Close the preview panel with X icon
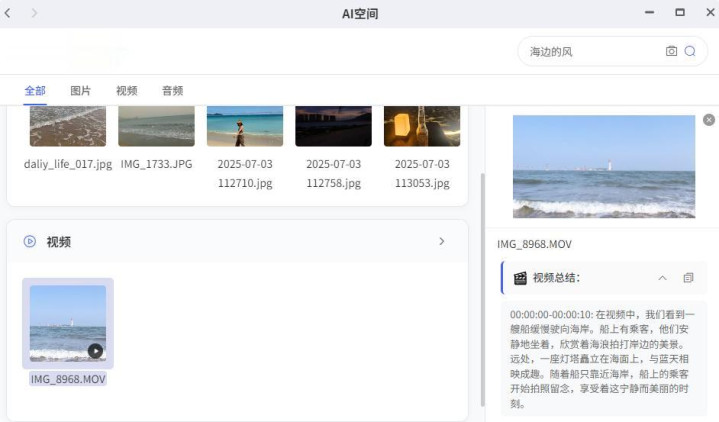Image resolution: width=719 pixels, height=422 pixels. [709, 119]
